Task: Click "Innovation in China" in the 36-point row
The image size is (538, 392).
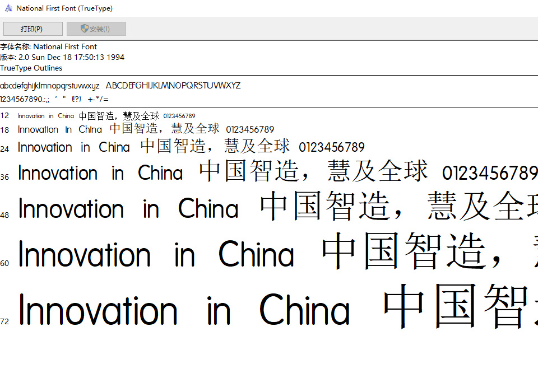Action: 100,173
